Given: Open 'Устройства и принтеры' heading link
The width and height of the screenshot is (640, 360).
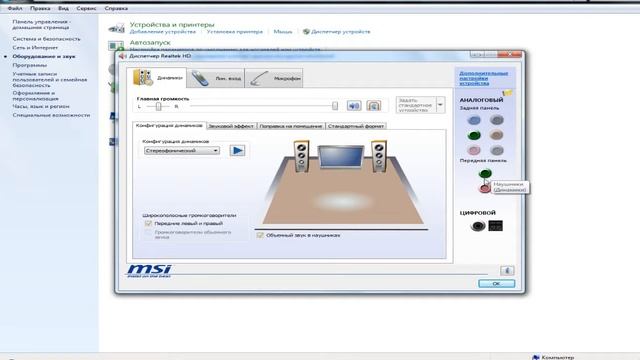Looking at the screenshot, I should (172, 24).
